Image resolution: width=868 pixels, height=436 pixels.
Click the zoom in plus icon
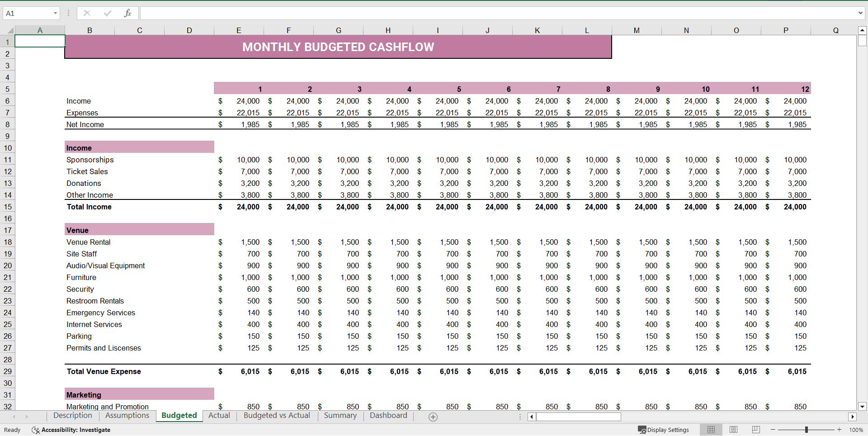[x=840, y=430]
